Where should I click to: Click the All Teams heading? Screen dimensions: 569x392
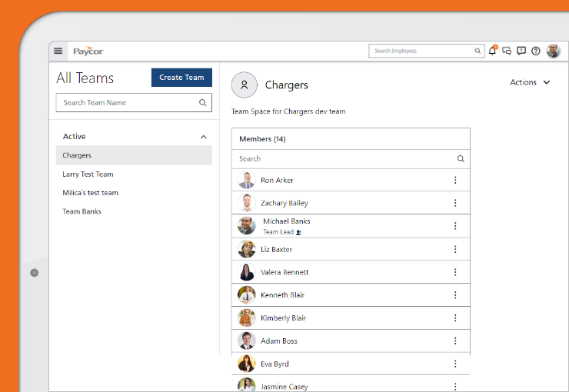coord(85,78)
